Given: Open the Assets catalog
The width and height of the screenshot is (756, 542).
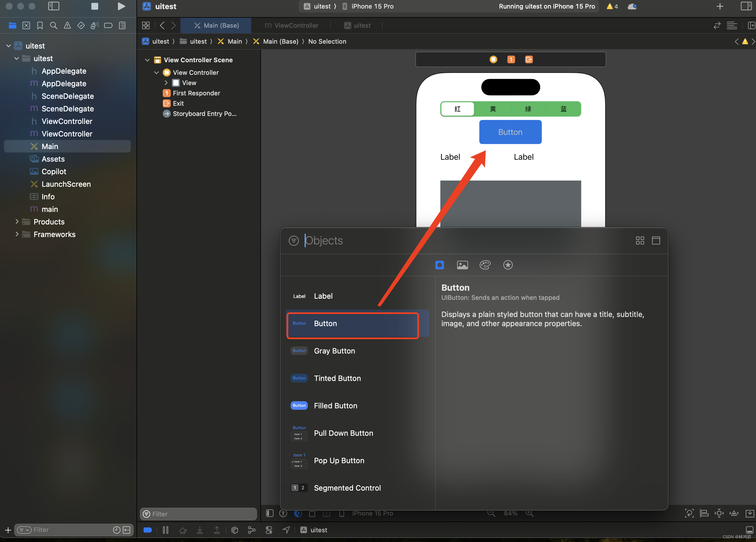Looking at the screenshot, I should [53, 159].
